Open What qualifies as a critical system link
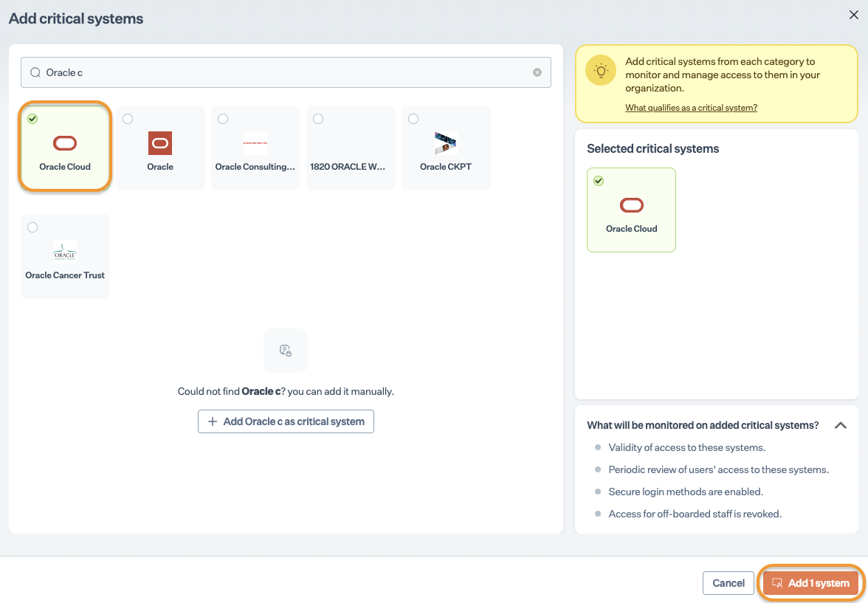The height and width of the screenshot is (603, 868). [691, 108]
